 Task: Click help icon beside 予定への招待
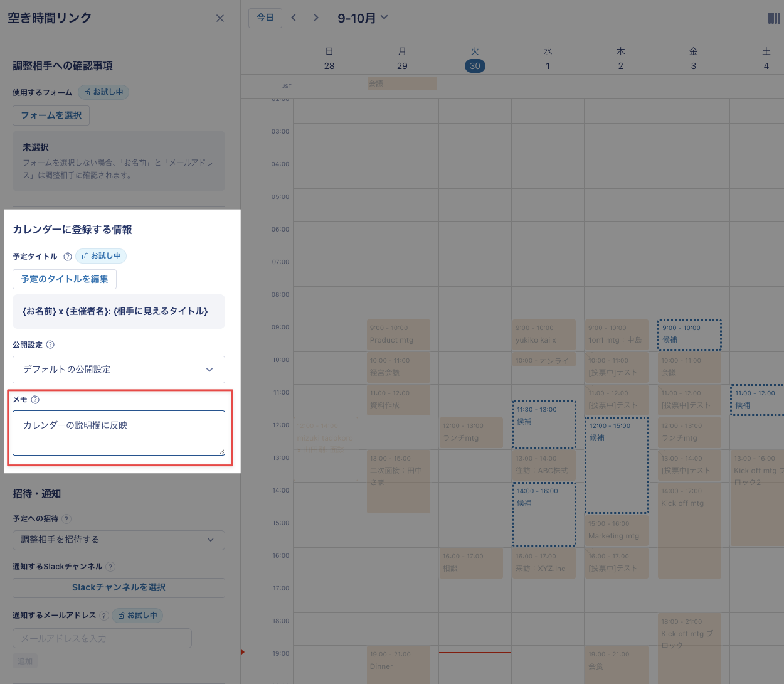click(x=66, y=519)
